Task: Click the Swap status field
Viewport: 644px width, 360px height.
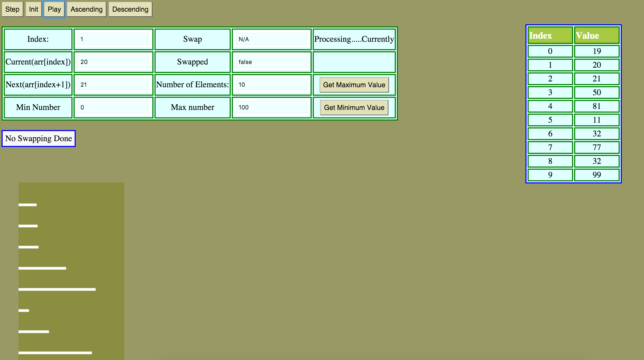Action: point(271,39)
